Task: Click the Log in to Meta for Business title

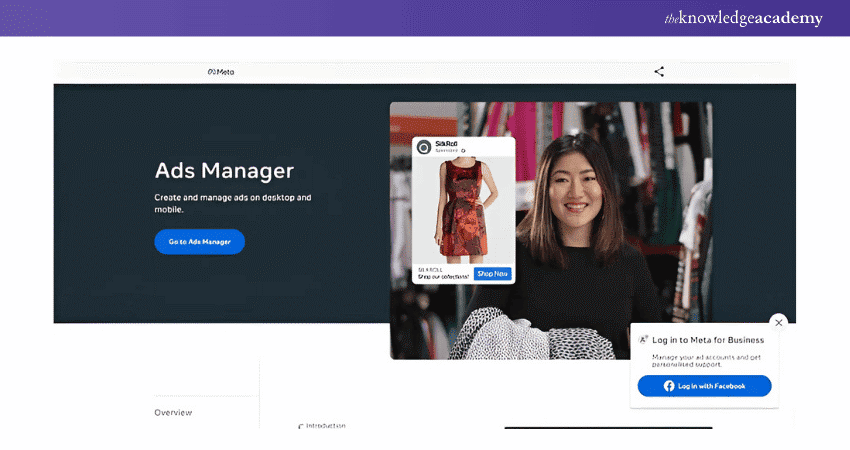Action: (708, 340)
